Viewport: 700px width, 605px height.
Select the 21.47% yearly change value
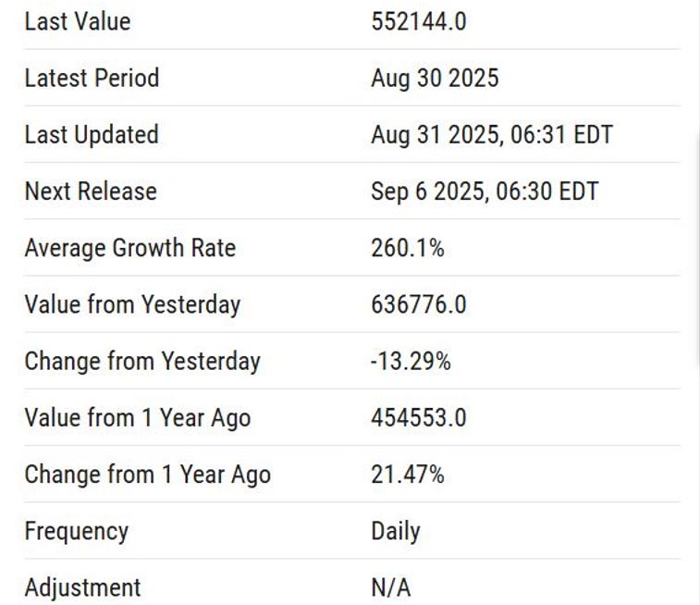(407, 475)
